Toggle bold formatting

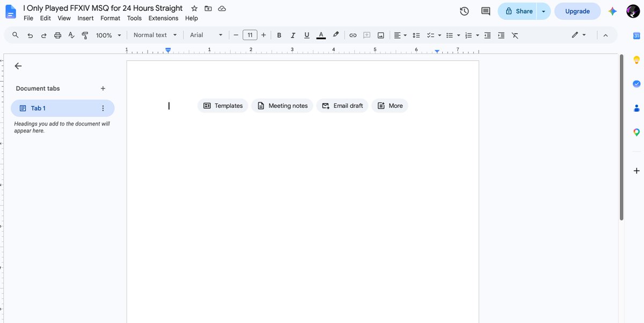pyautogui.click(x=279, y=35)
